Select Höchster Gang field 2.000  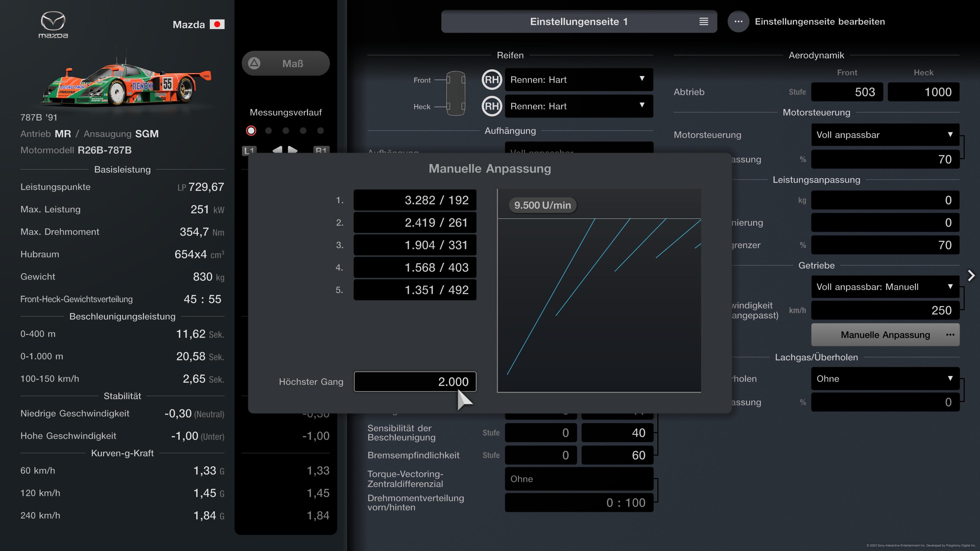pyautogui.click(x=415, y=381)
